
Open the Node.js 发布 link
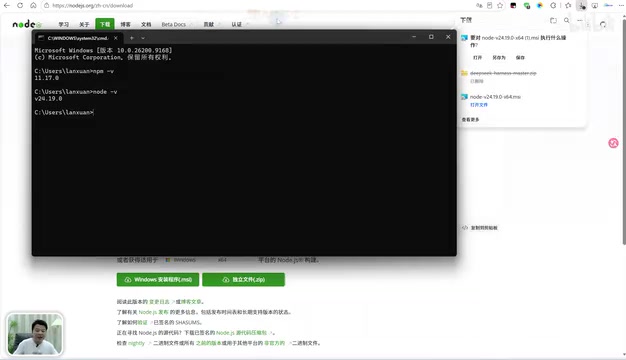pos(154,312)
